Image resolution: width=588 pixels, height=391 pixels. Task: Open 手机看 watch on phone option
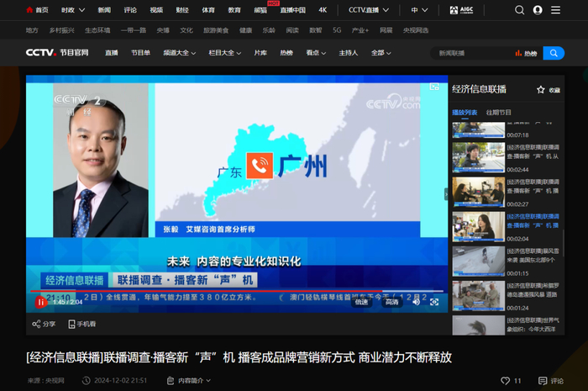pos(82,324)
